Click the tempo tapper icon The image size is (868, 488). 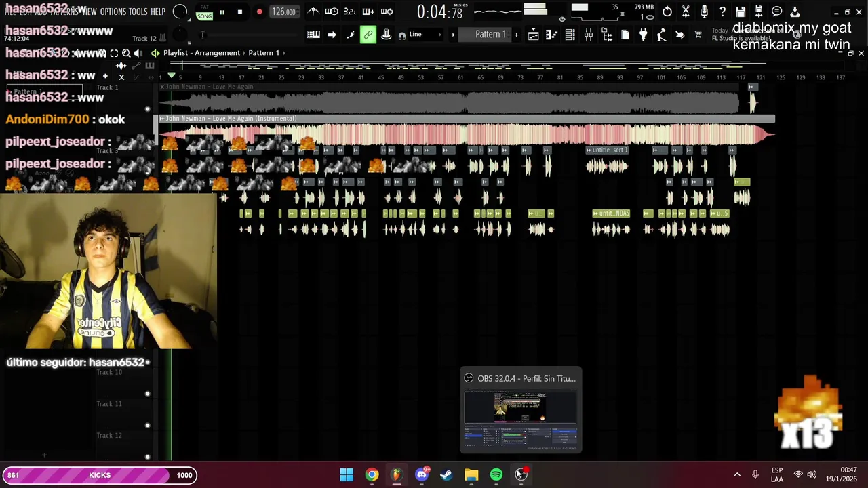coord(662,35)
